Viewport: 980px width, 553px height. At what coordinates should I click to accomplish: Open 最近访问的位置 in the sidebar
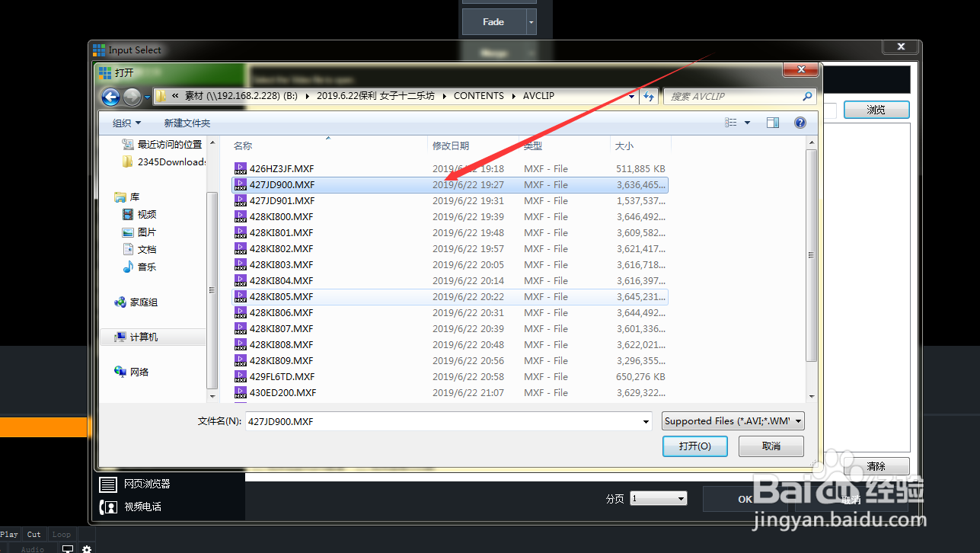tap(162, 144)
